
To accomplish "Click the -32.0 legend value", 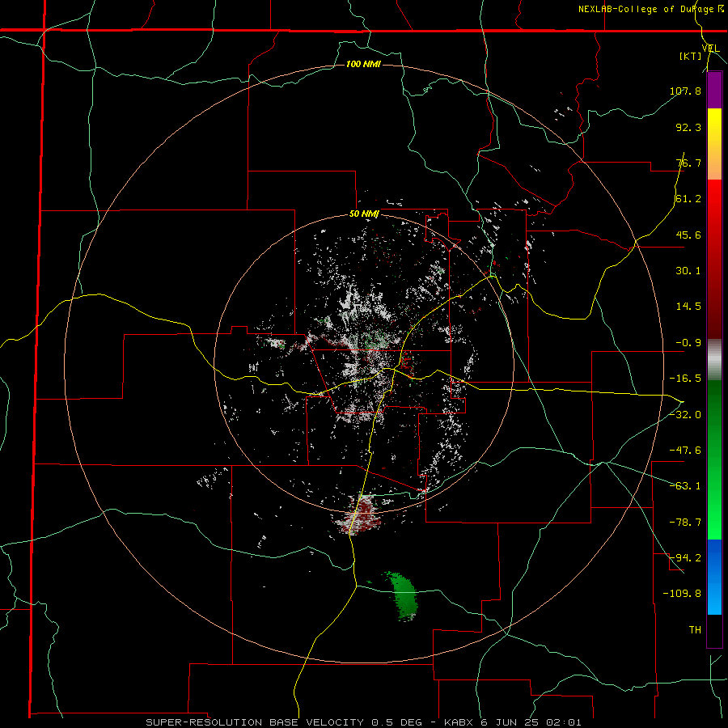I will [x=685, y=415].
